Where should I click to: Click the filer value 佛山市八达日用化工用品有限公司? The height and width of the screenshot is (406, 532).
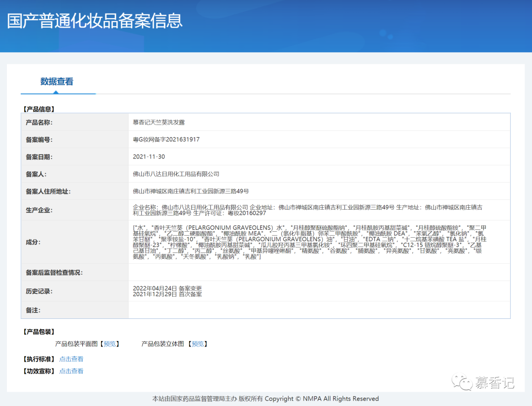point(176,174)
